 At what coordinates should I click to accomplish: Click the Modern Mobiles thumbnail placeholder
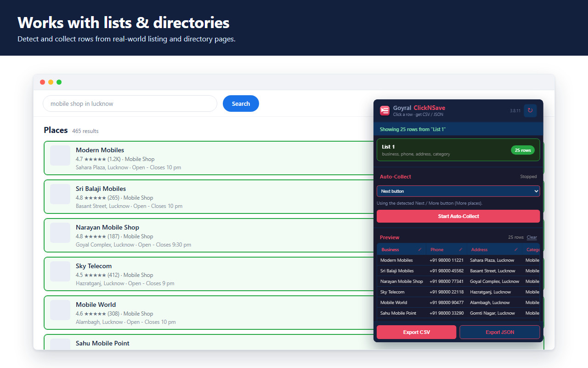pos(60,155)
